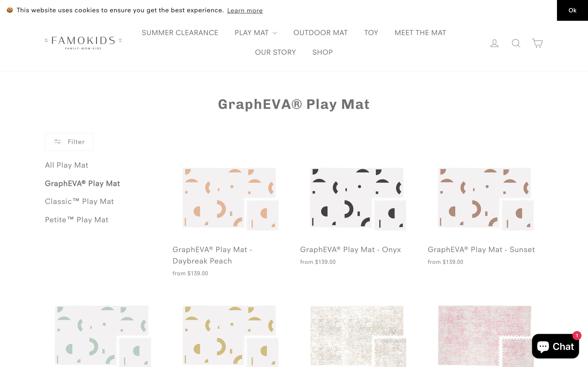Select All Play Mat collection
The image size is (588, 367).
(67, 165)
